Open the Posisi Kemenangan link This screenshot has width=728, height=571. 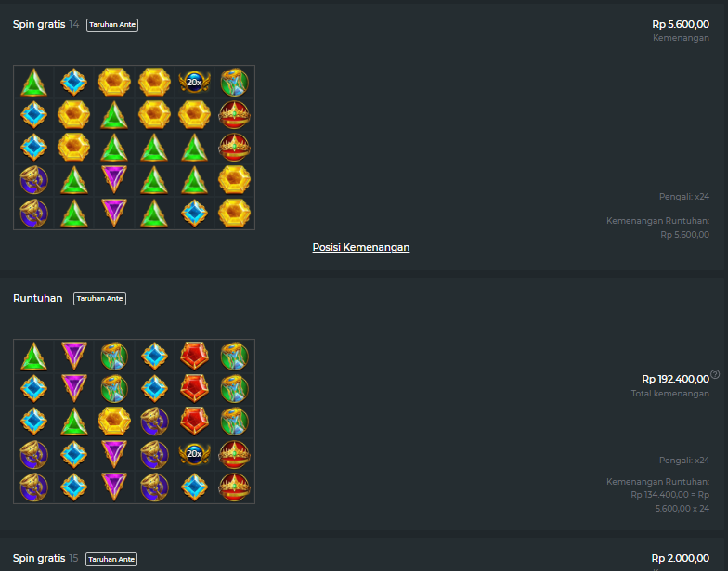click(x=360, y=247)
